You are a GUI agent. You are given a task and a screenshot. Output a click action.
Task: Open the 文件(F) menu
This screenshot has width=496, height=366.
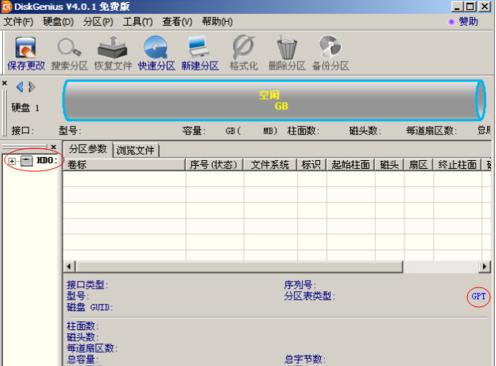(x=18, y=22)
